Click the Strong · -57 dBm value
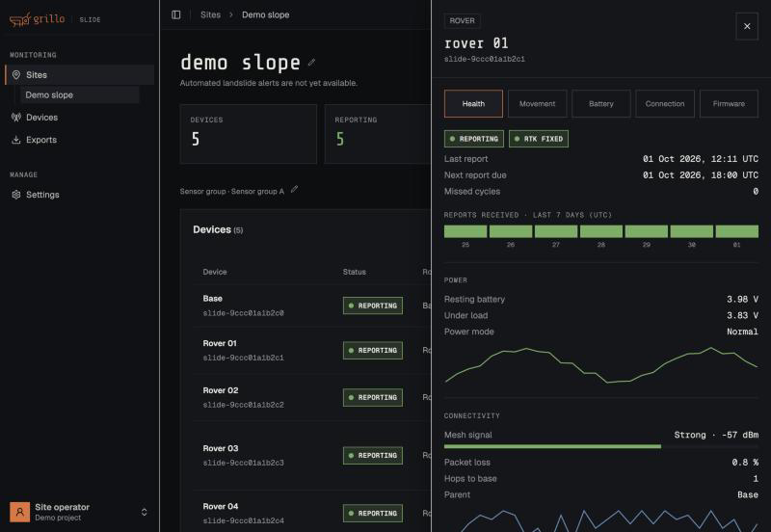This screenshot has width=771, height=532. pos(716,435)
